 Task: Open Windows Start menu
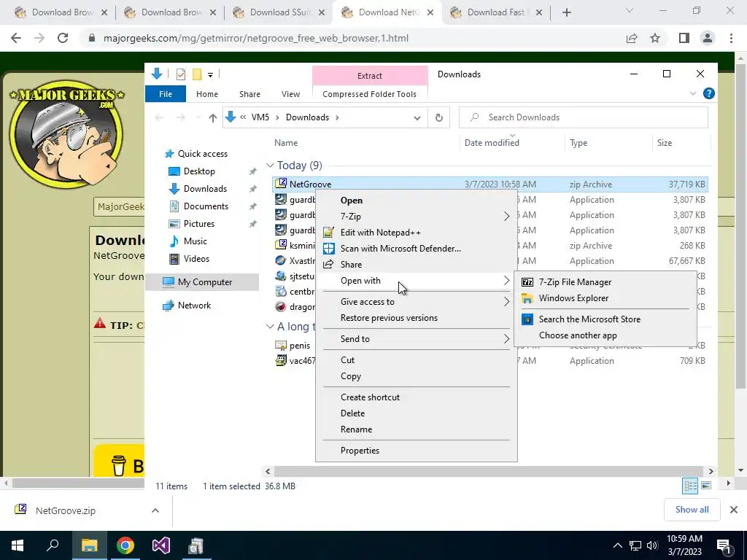[x=18, y=545]
